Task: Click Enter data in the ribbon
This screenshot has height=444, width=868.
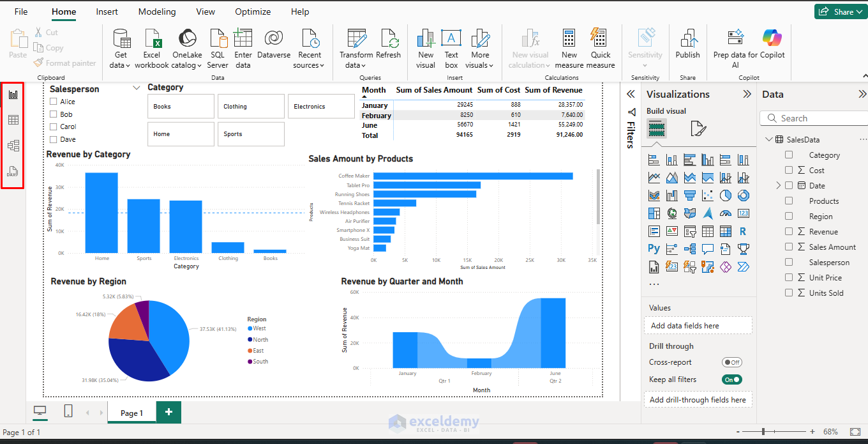Action: [243, 49]
